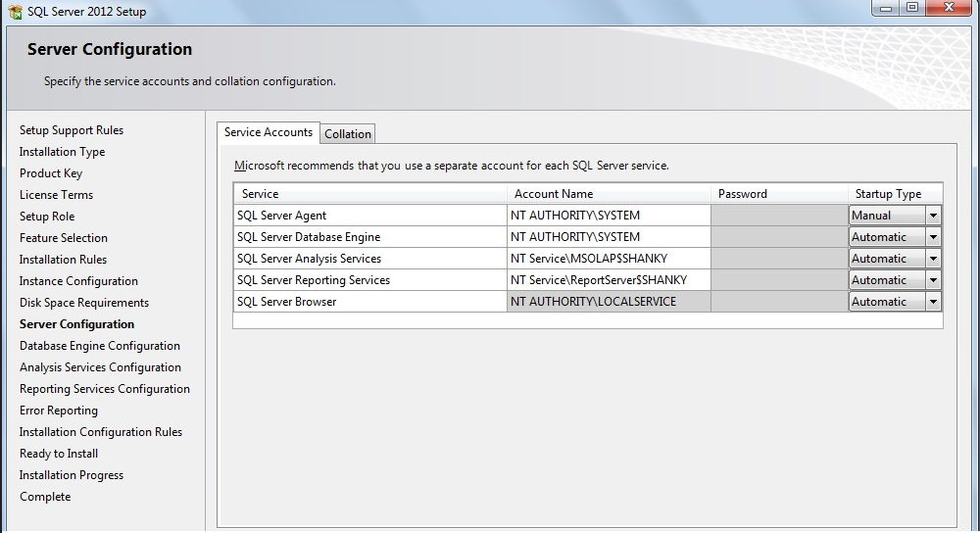980x533 pixels.
Task: Minimize the SQL Server 2012 Setup window
Action: point(886,8)
